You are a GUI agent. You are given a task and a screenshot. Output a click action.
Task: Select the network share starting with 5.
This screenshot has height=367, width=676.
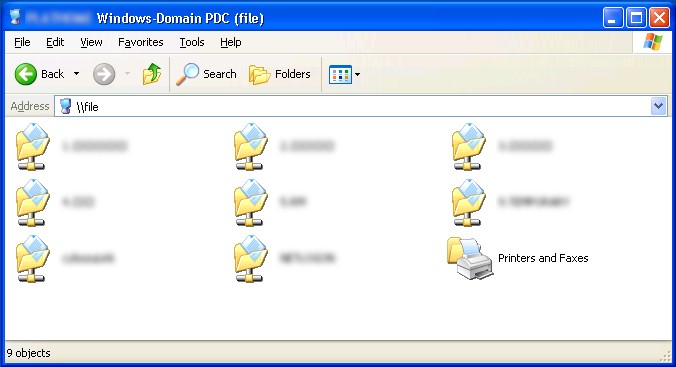(270, 202)
